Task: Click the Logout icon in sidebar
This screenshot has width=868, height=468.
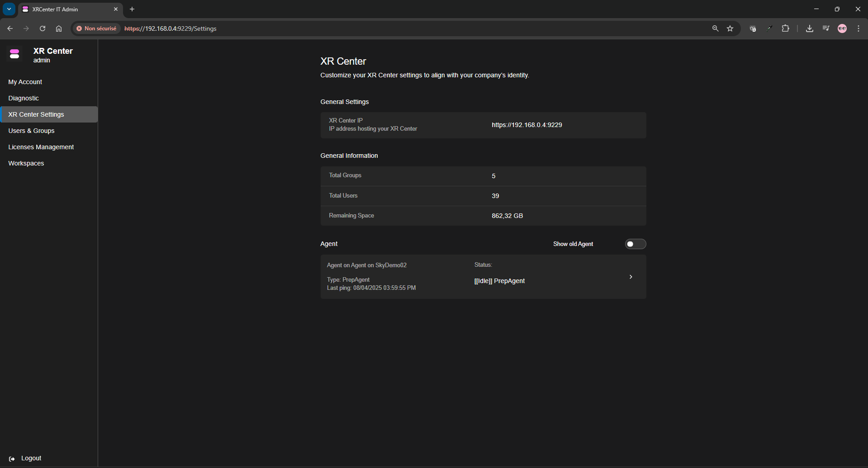Action: [x=12, y=459]
